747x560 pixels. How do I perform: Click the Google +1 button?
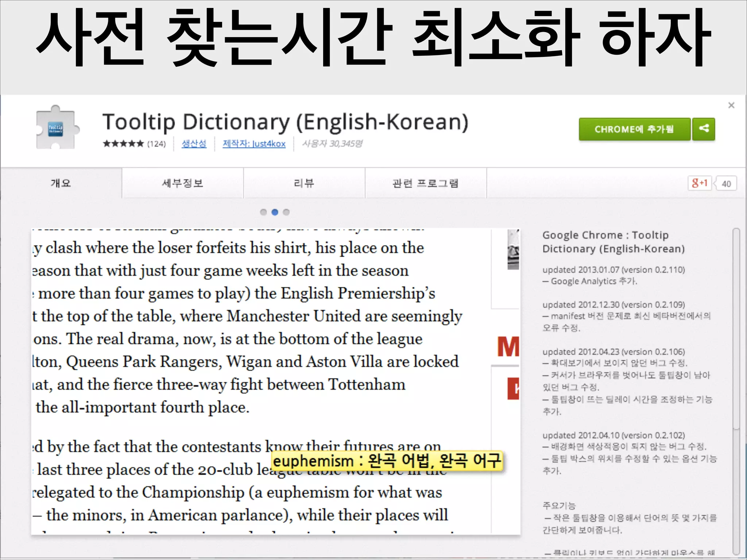pyautogui.click(x=700, y=183)
